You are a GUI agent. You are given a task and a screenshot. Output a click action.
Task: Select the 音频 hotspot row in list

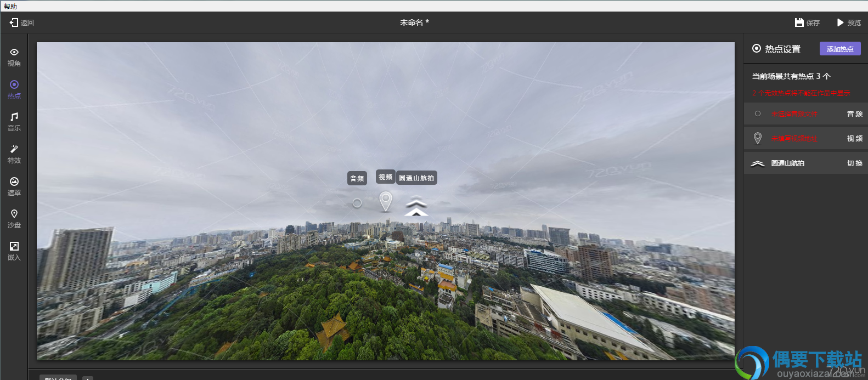point(805,114)
